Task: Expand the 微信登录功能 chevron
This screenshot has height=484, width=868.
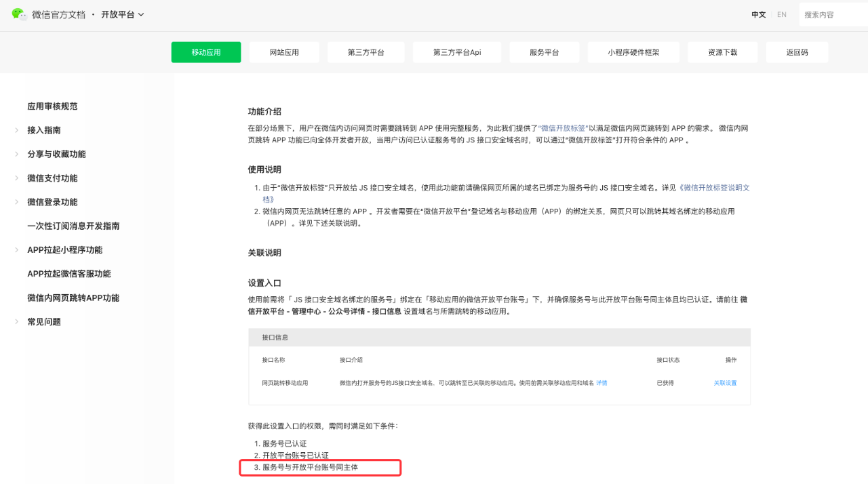Action: click(16, 202)
